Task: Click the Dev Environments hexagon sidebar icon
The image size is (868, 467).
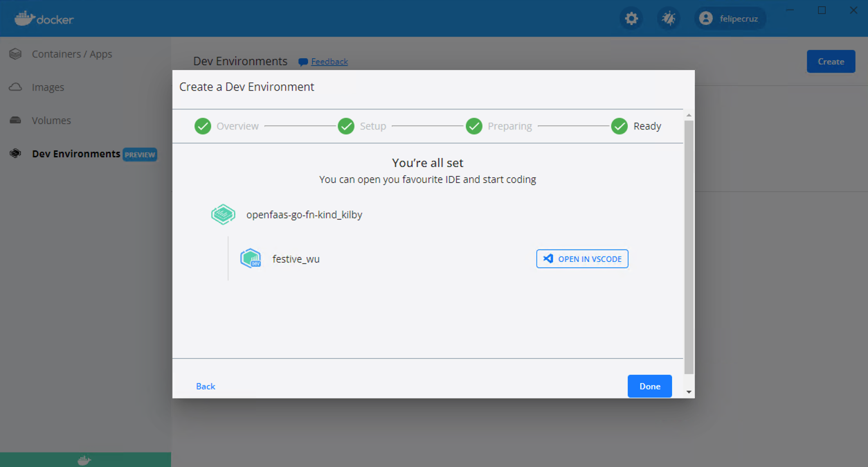Action: (x=15, y=153)
